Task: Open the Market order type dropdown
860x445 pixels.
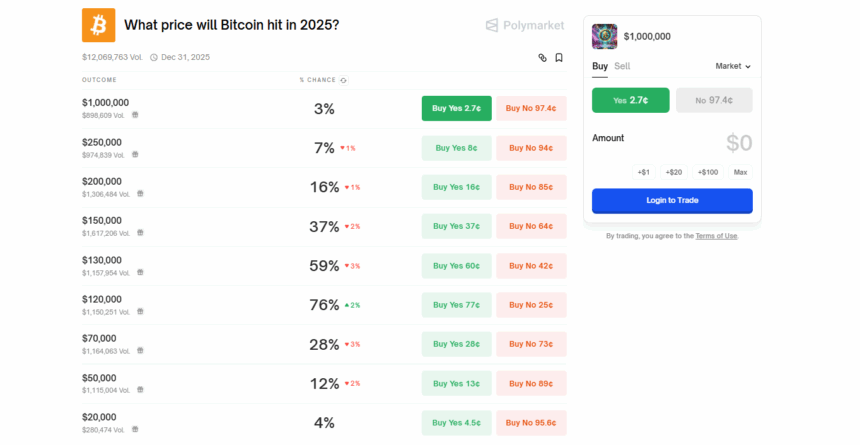Action: [733, 66]
